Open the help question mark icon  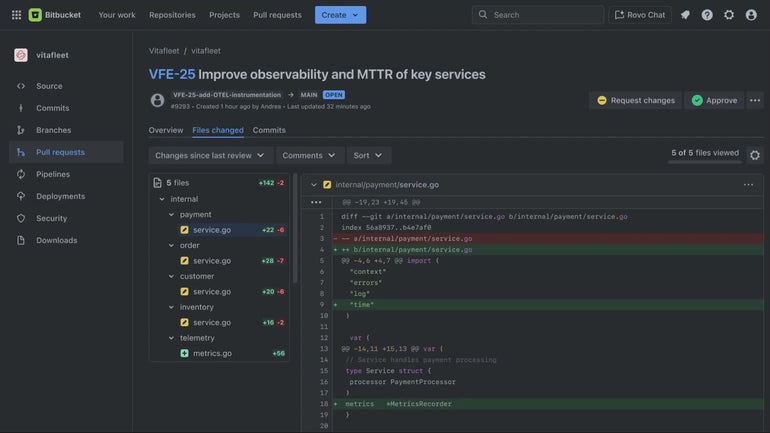pyautogui.click(x=707, y=15)
